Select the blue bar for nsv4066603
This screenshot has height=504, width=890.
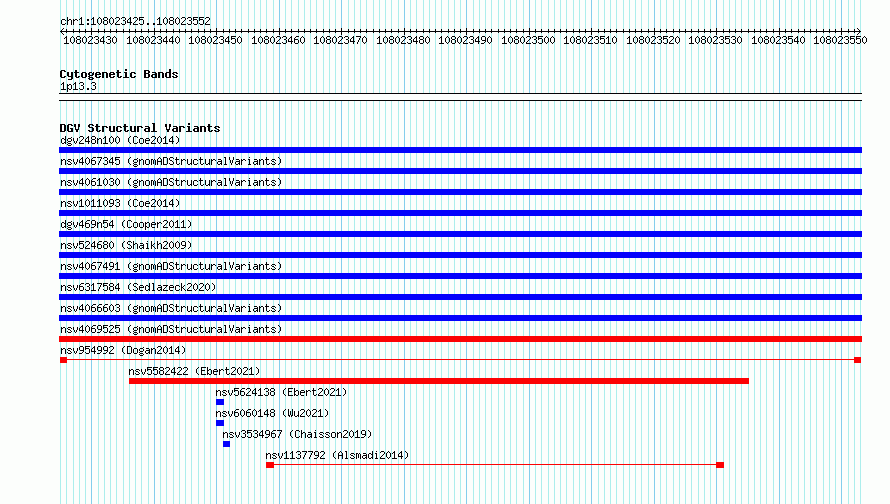pos(460,318)
